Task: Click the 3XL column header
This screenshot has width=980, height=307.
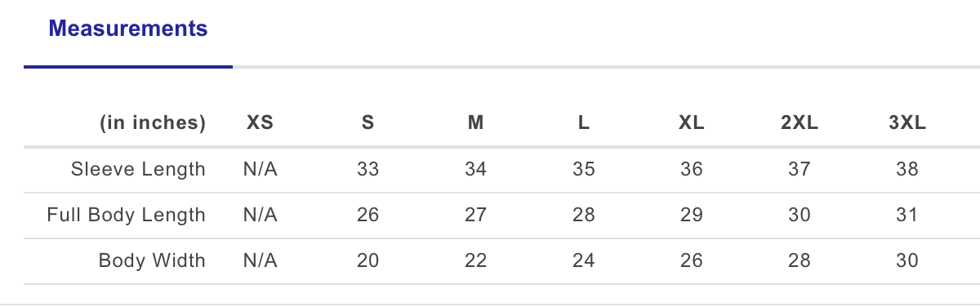Action: tap(907, 123)
